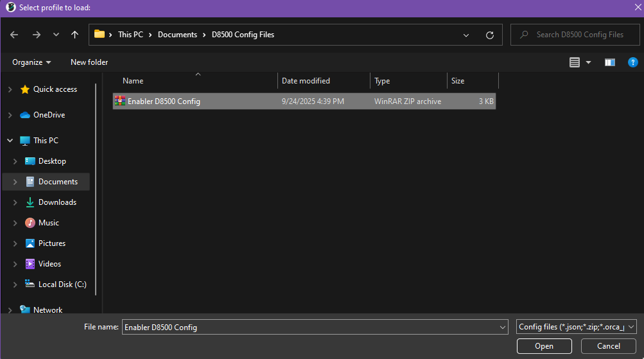Open Local Disk (C:) drive

point(62,285)
